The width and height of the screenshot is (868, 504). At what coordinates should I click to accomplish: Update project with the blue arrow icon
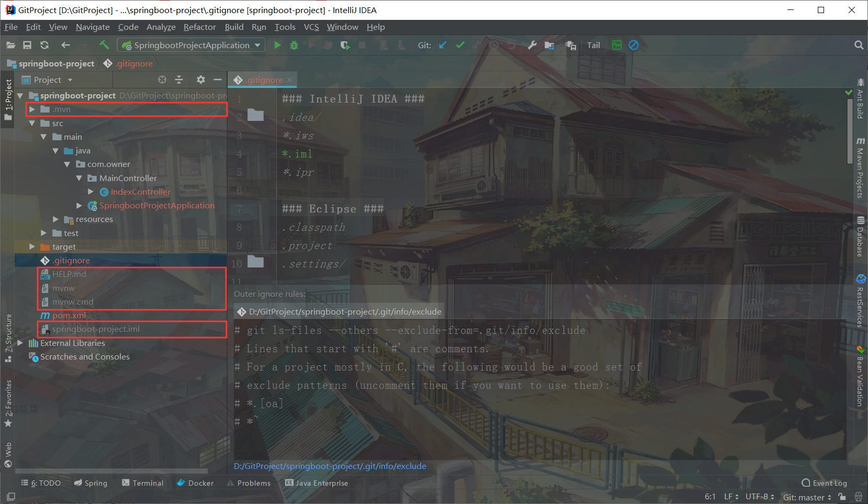click(442, 45)
